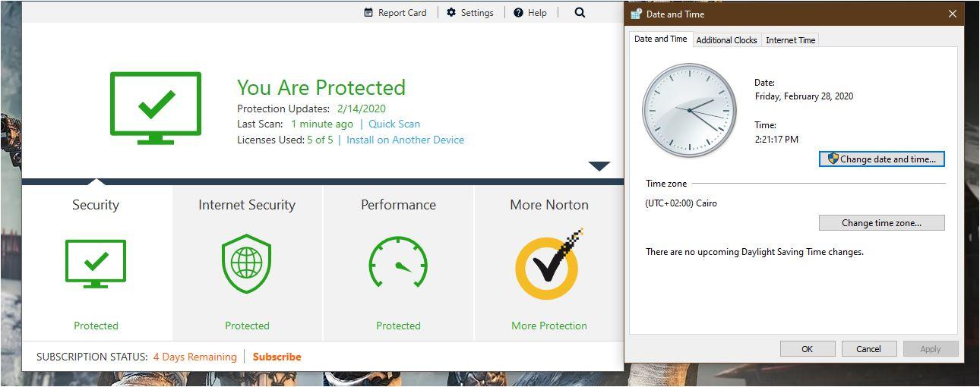Viewport: 980px width, 387px height.
Task: Click Install on Another Device link
Action: click(x=405, y=140)
